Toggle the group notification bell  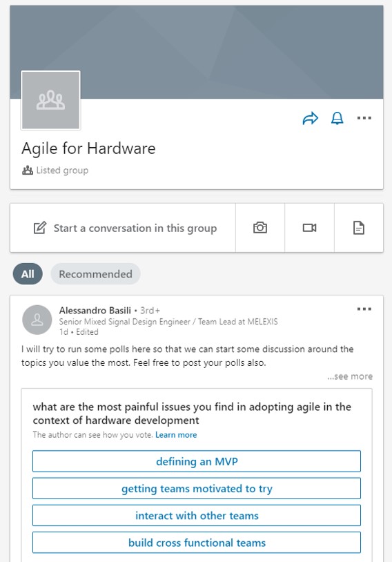337,118
